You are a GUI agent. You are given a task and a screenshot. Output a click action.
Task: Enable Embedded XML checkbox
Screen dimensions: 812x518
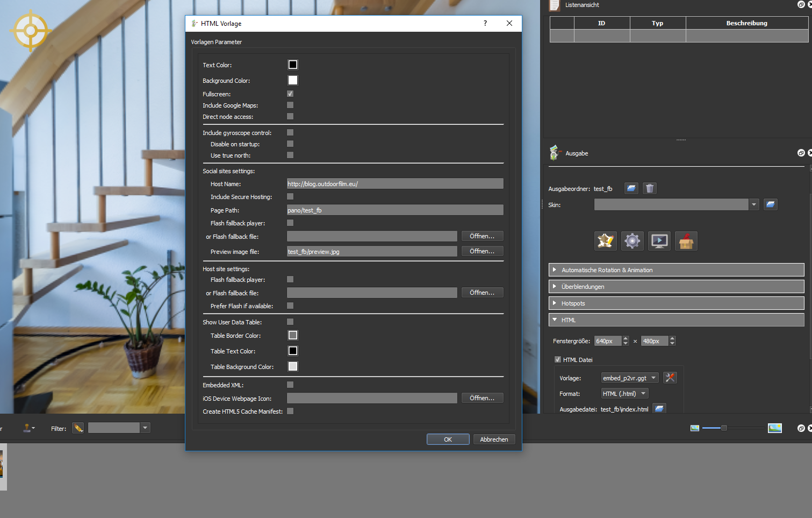pos(290,385)
